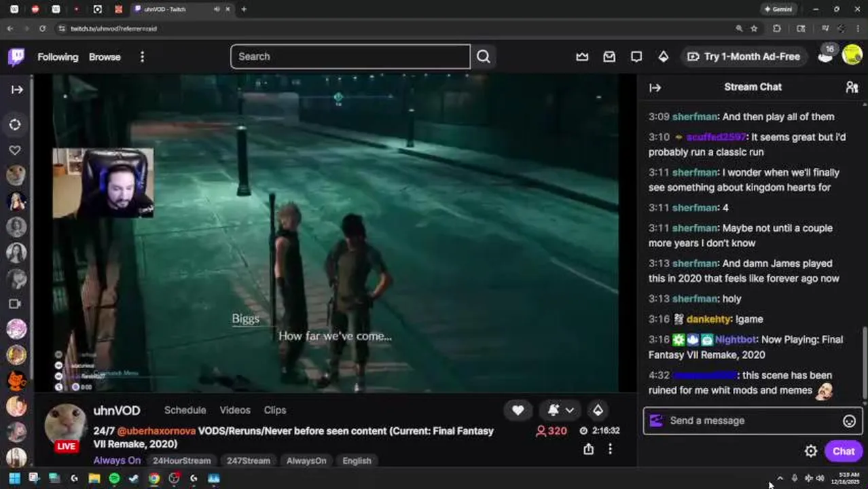Open chat settings gear icon
Image resolution: width=868 pixels, height=489 pixels.
(x=810, y=451)
